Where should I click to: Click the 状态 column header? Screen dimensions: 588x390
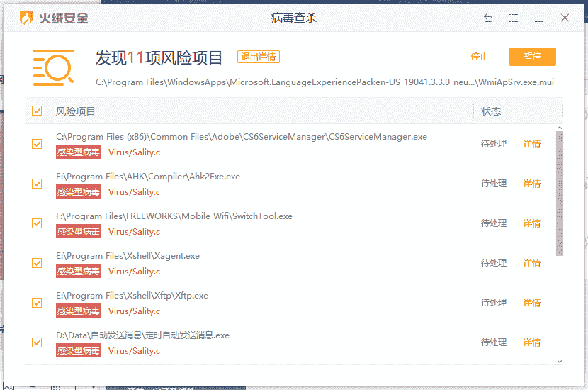coord(491,111)
